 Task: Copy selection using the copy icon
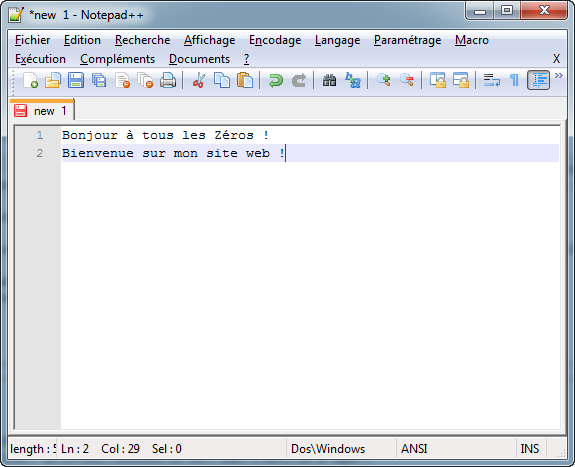pyautogui.click(x=222, y=80)
